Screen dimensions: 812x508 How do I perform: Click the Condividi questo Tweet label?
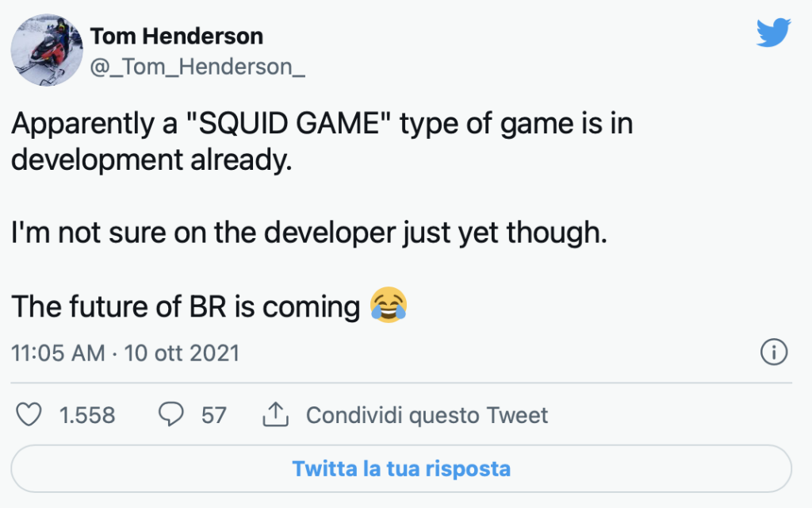tap(427, 414)
